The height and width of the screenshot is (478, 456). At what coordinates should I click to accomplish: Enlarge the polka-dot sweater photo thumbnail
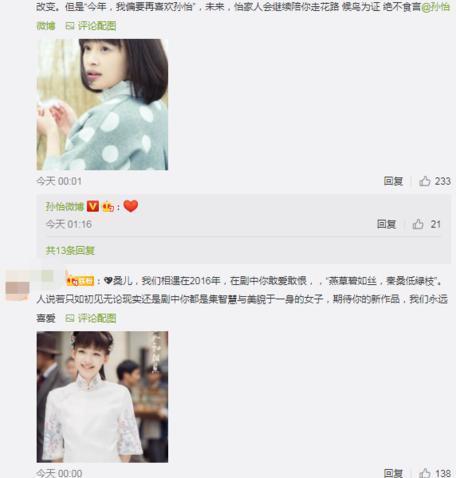pyautogui.click(x=102, y=105)
